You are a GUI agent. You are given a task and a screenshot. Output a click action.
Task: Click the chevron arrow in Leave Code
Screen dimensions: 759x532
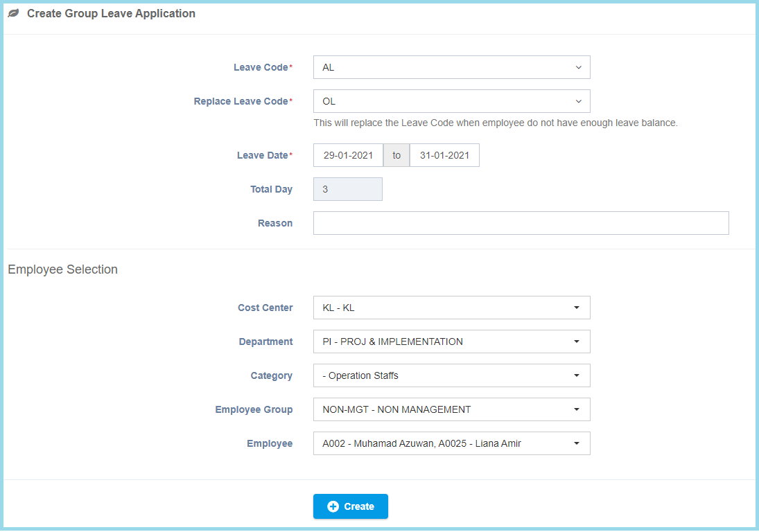click(x=578, y=67)
